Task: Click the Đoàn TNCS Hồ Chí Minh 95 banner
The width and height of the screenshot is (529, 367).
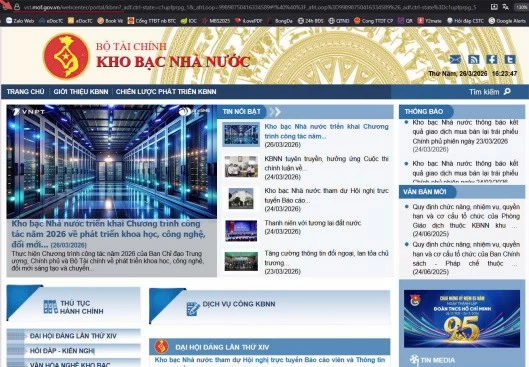Action: (x=462, y=318)
